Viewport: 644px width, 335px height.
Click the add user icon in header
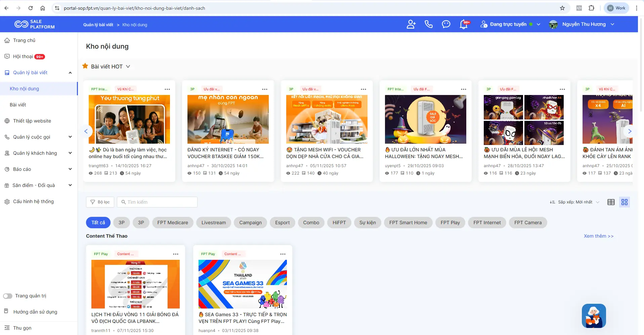click(411, 24)
